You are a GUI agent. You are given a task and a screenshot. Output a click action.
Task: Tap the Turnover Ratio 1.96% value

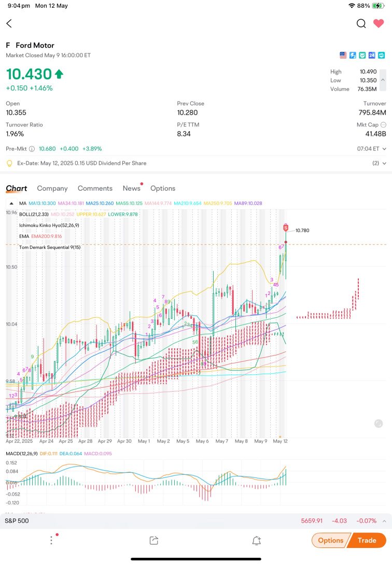click(x=15, y=134)
